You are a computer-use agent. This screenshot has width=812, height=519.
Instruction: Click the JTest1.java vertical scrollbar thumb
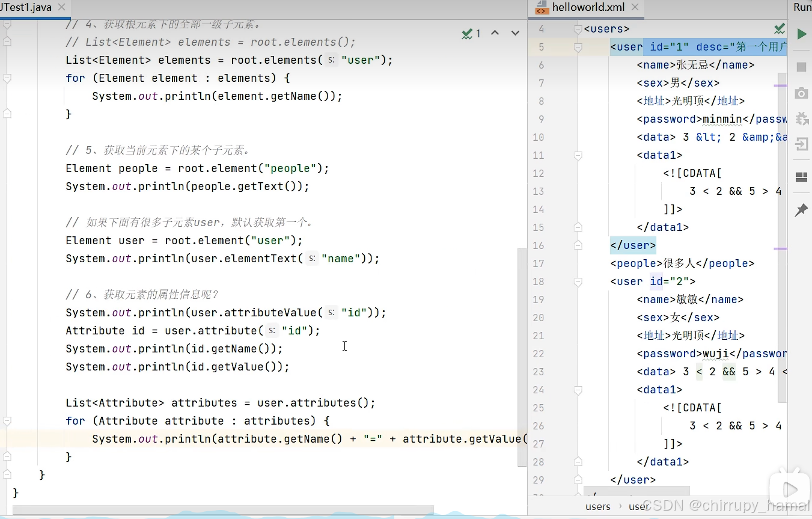coord(522,357)
